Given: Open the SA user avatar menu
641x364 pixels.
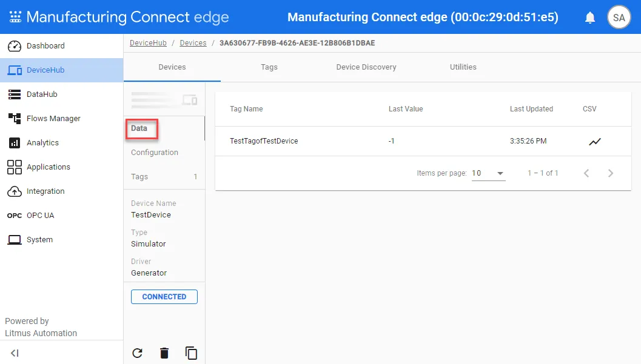Looking at the screenshot, I should click(x=619, y=17).
